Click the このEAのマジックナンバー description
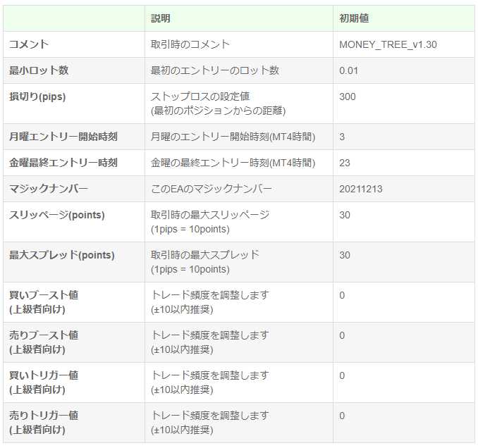 click(212, 189)
